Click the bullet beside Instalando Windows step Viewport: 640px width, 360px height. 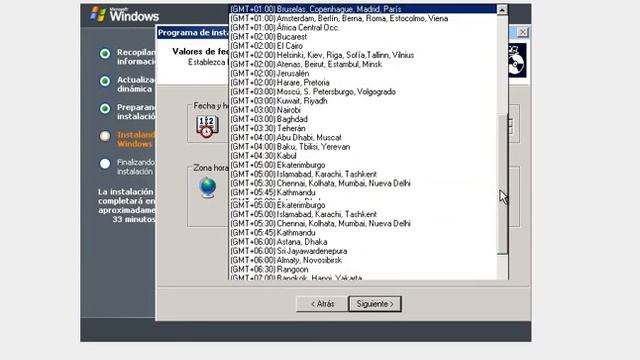click(105, 136)
